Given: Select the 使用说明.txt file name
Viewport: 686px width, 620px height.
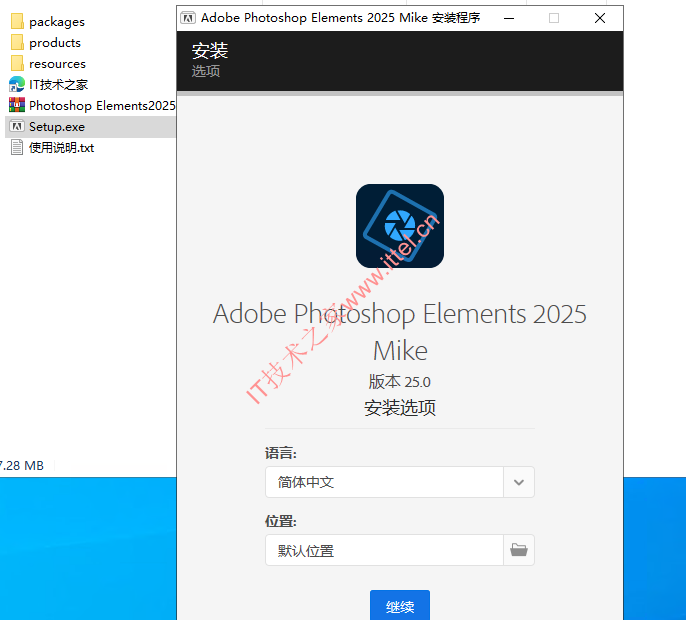Looking at the screenshot, I should pyautogui.click(x=61, y=147).
